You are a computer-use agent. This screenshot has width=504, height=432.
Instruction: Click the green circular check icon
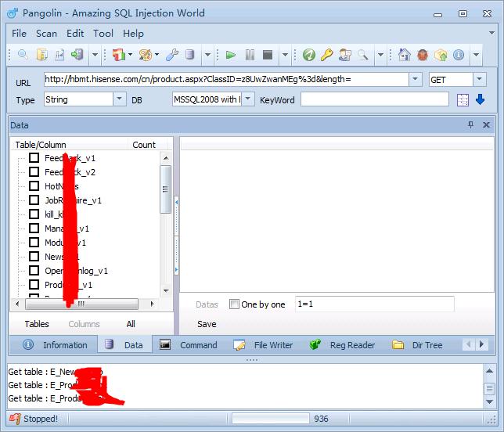pyautogui.click(x=309, y=55)
